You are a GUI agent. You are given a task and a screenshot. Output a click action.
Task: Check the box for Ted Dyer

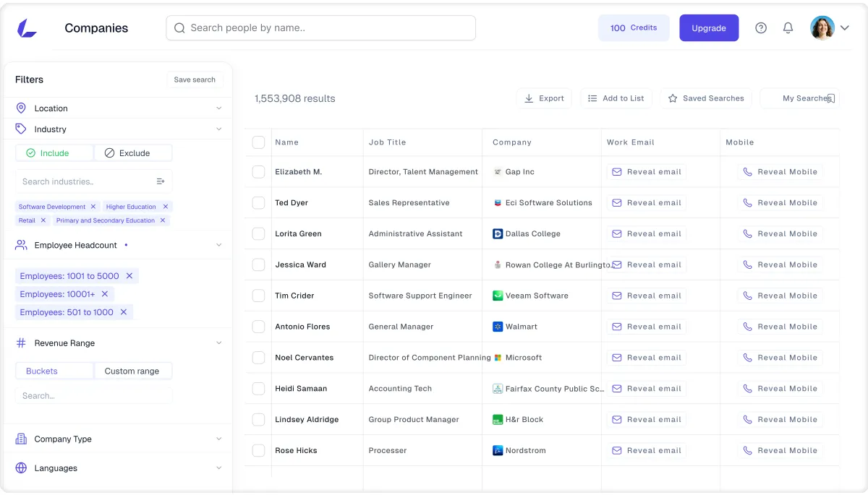pos(258,203)
